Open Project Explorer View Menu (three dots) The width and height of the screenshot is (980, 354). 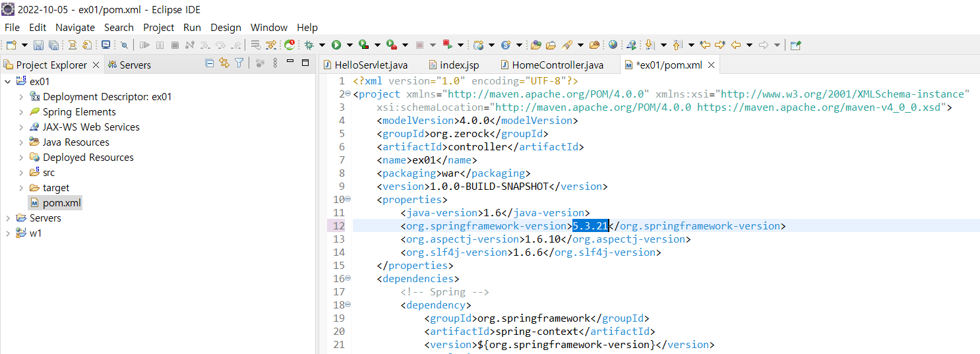tap(275, 63)
